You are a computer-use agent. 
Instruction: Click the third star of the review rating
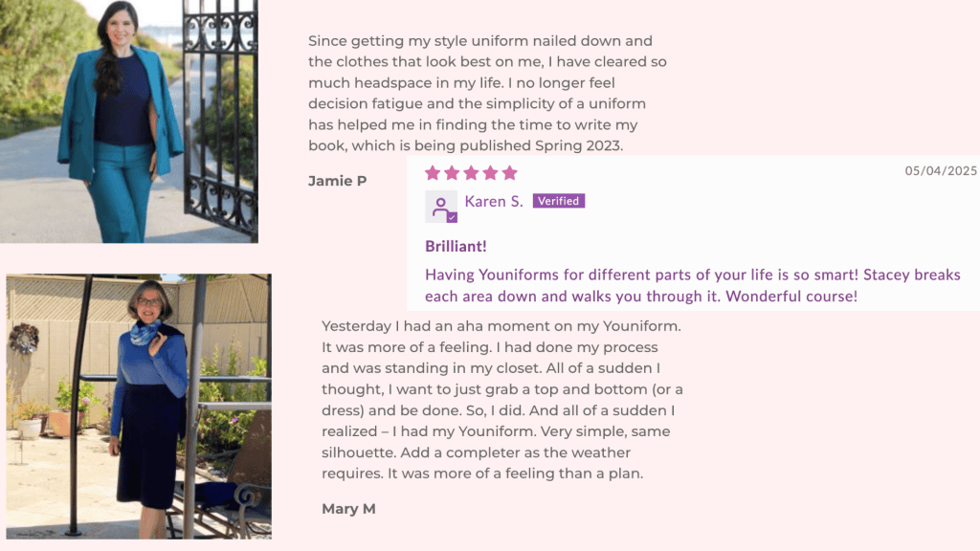(x=471, y=173)
